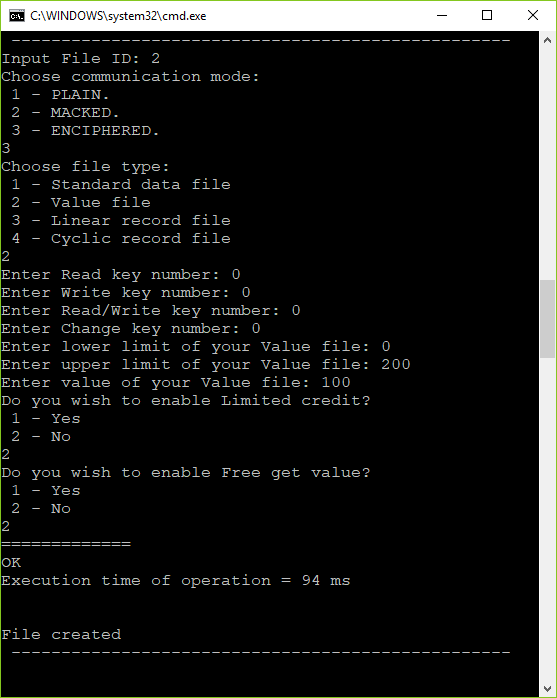
Task: Click scrollbar track below the thumb
Action: [x=548, y=519]
